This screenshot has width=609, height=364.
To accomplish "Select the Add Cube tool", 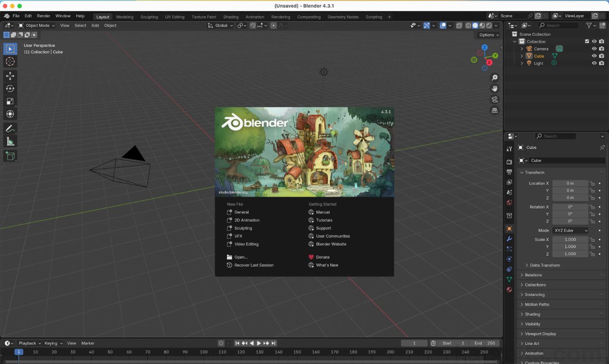I will 10,156.
